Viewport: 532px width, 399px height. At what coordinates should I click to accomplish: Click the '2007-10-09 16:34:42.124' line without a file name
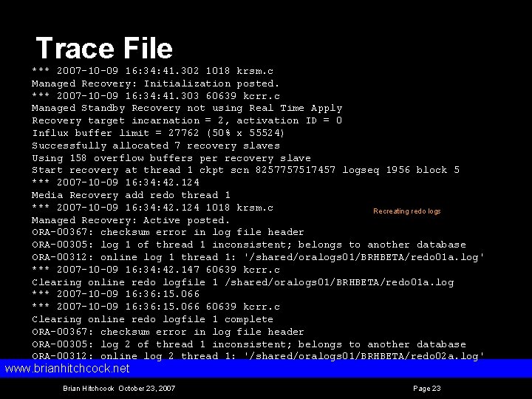[x=115, y=183]
